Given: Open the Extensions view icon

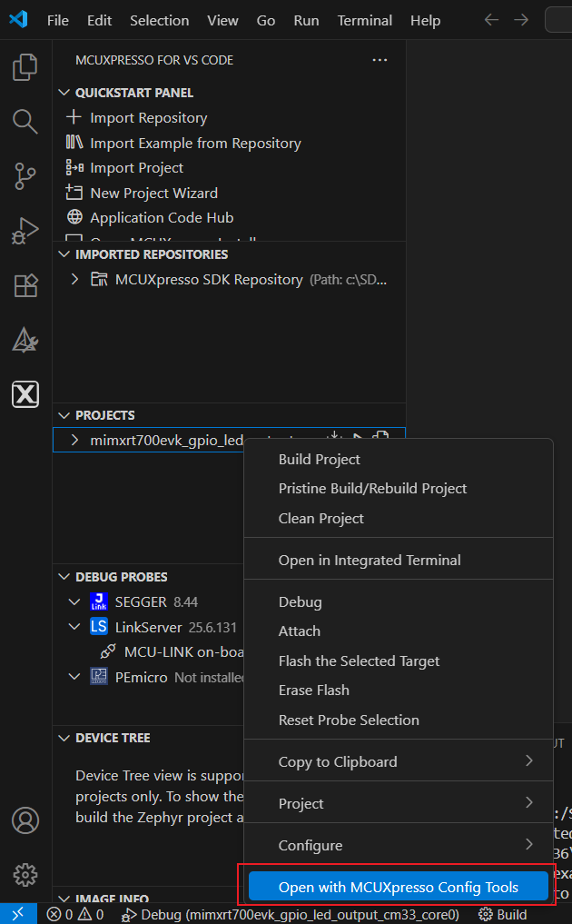Looking at the screenshot, I should (x=25, y=285).
